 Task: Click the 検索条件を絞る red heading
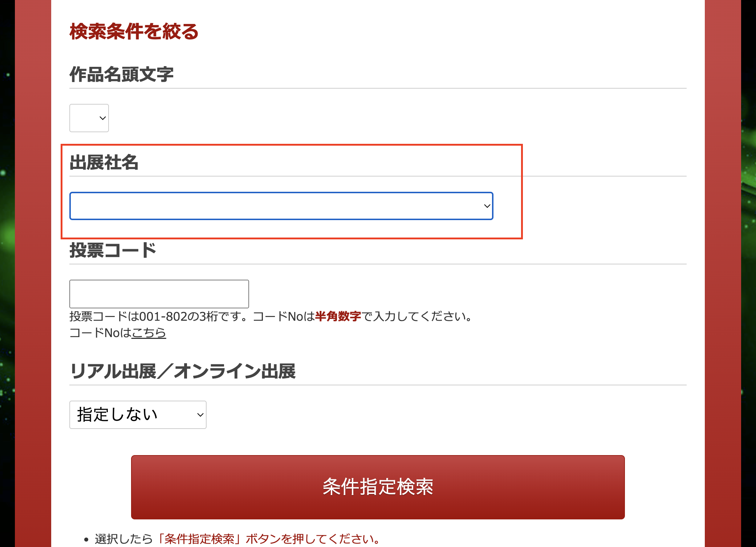(x=134, y=31)
